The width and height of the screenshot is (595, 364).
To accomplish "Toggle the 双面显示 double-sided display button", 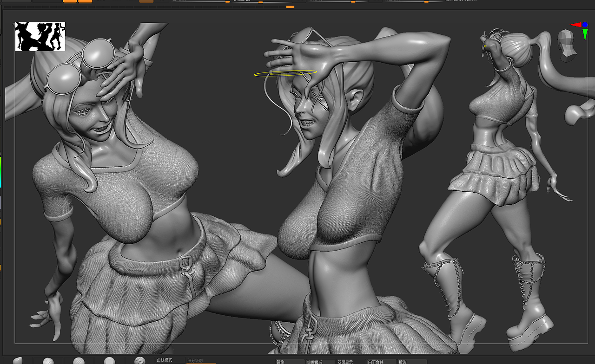I will 350,362.
